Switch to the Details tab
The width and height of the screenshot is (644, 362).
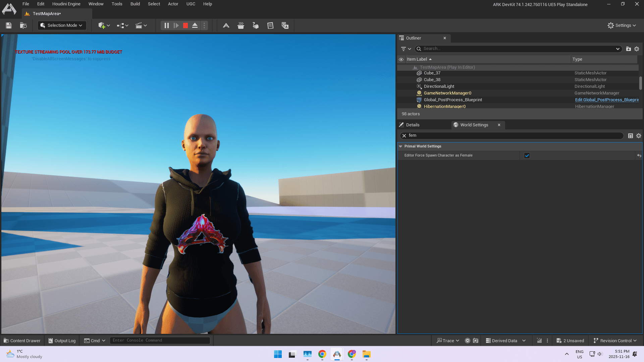413,125
